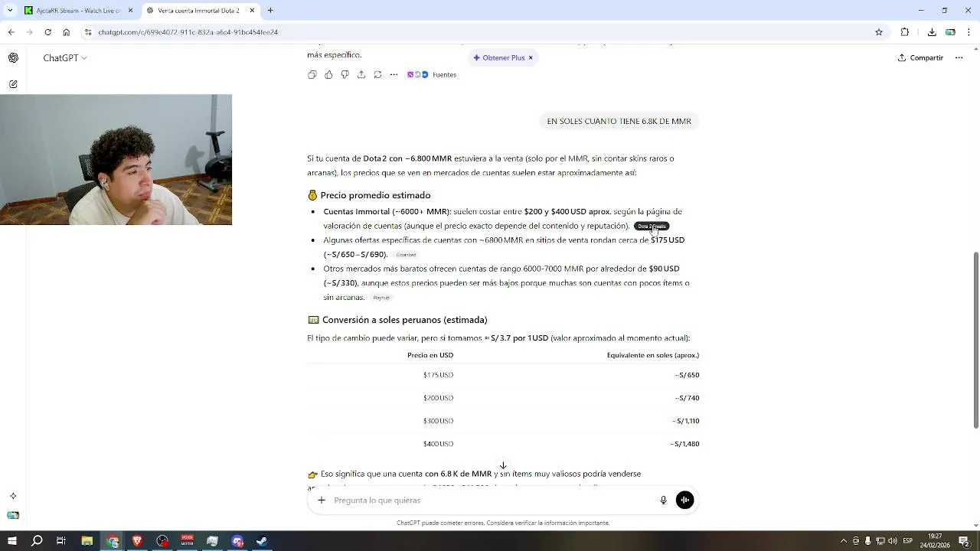980x551 pixels.
Task: Open Windows taskbar search
Action: pyautogui.click(x=37, y=541)
